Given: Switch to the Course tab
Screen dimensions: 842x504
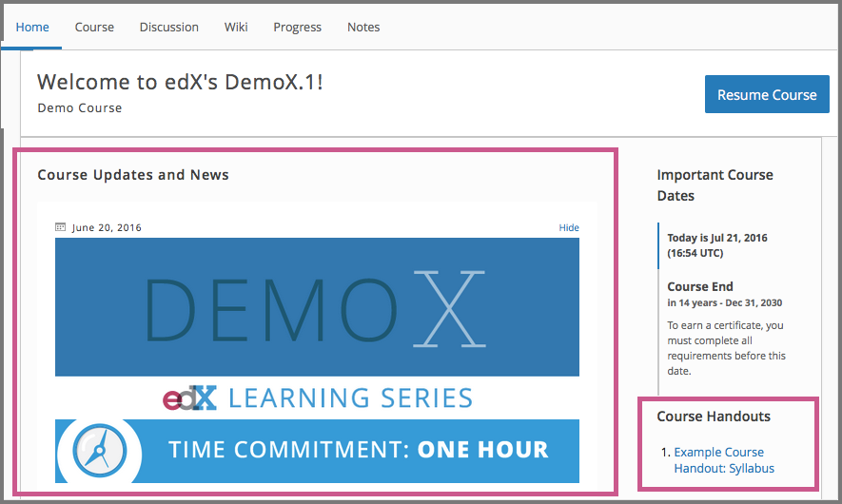Looking at the screenshot, I should [x=94, y=27].
